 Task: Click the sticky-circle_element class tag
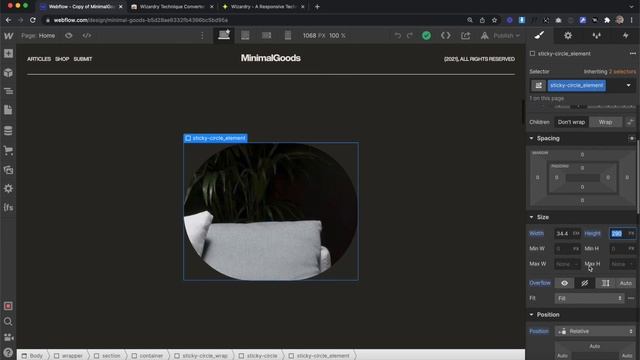576,85
